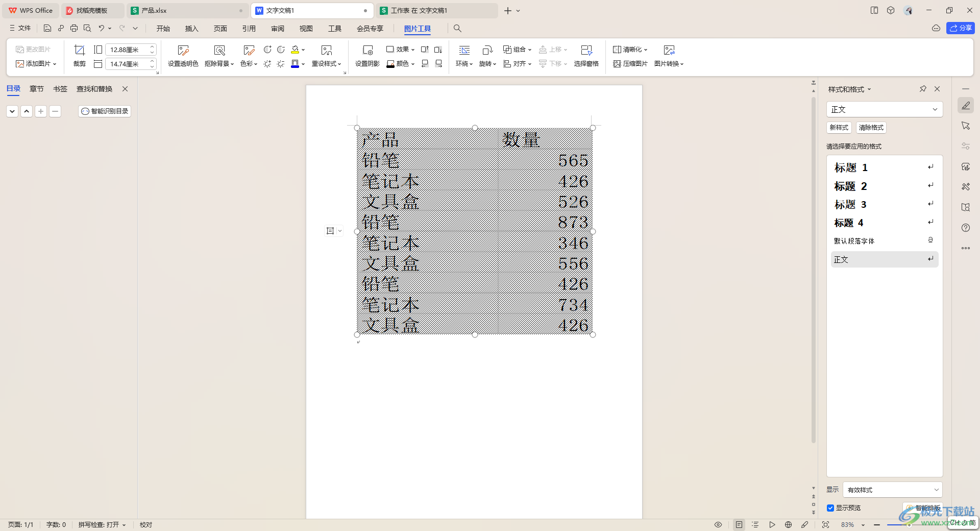Click the selection arrow tool in right sidebar
Screen dimensions: 980x531
[x=965, y=126]
